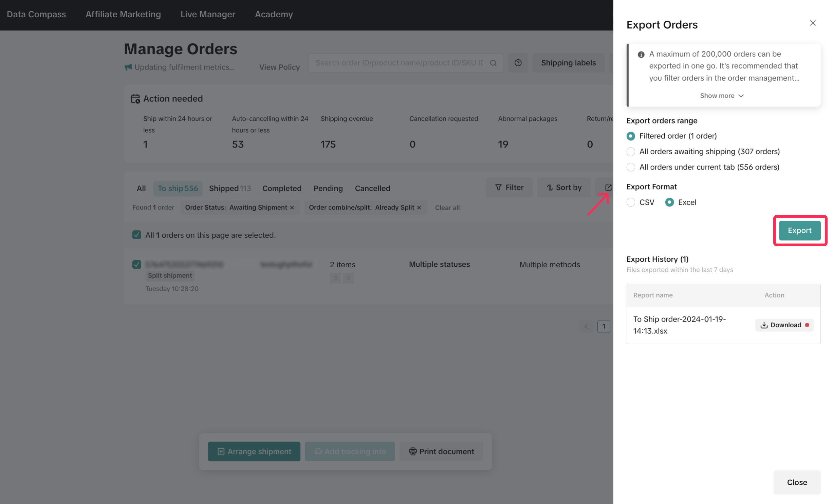The image size is (833, 504).
Task: Expand Show more in export notice
Action: click(x=721, y=96)
